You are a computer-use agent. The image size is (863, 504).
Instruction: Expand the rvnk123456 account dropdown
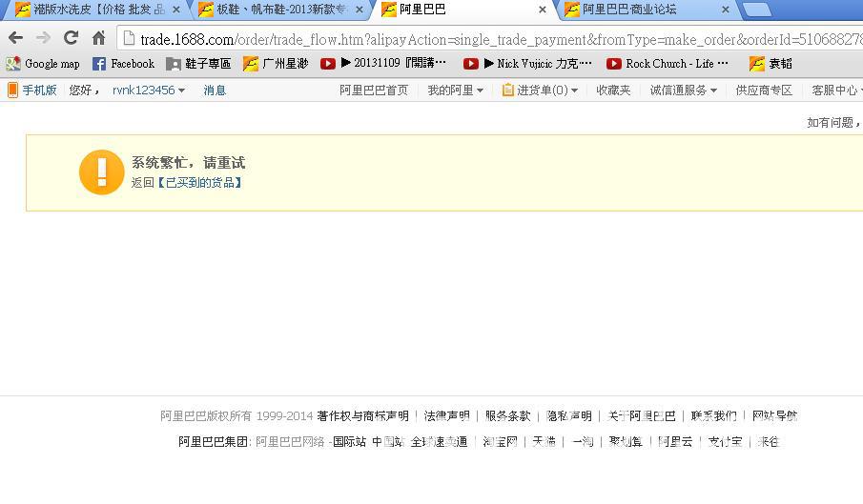click(148, 90)
